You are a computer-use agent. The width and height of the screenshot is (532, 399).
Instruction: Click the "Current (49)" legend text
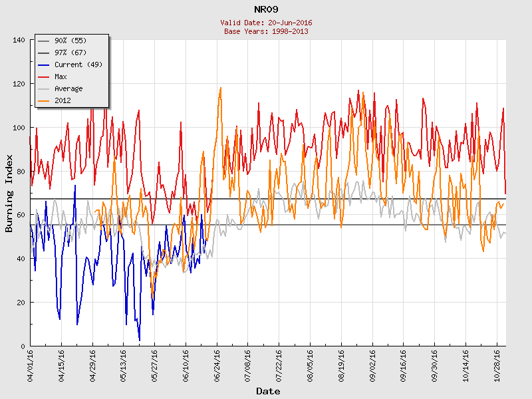[x=78, y=65]
